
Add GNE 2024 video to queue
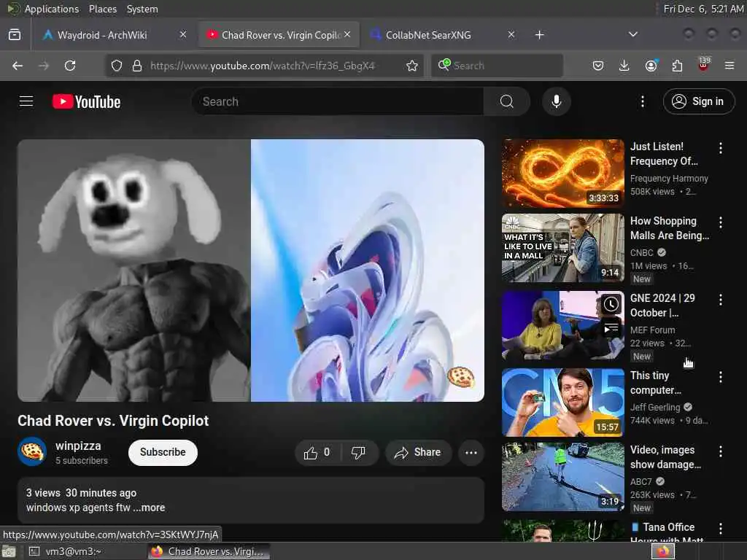[611, 328]
